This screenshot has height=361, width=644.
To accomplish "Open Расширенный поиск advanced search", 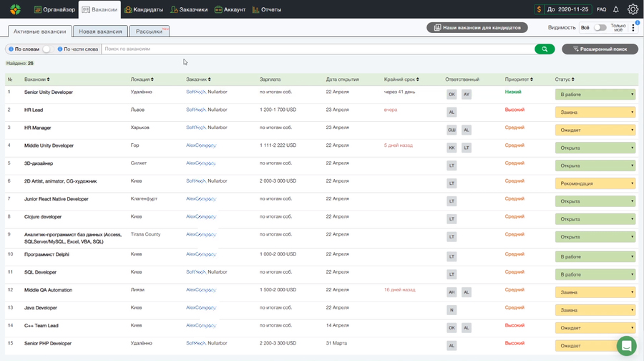I will point(600,49).
